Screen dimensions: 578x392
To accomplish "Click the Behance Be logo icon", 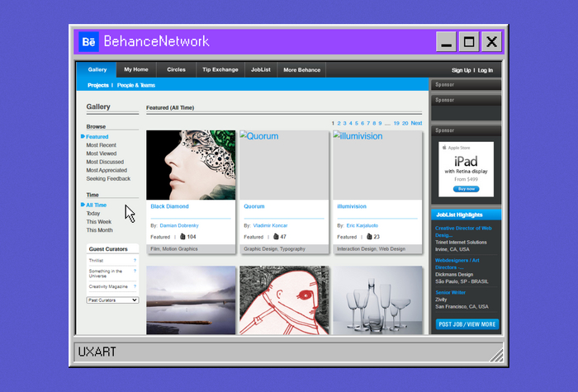I will click(88, 41).
